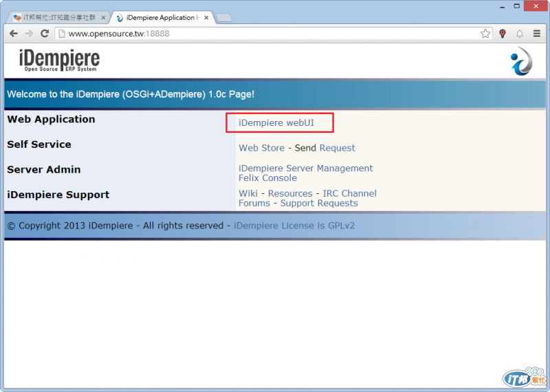Minimize the browser window
The width and height of the screenshot is (550, 392).
pyautogui.click(x=503, y=6)
